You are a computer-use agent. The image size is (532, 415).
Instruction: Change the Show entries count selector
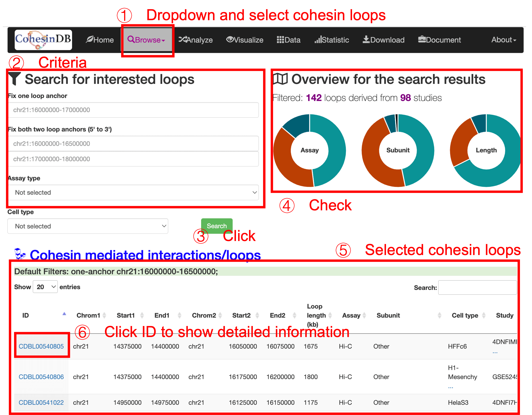point(45,287)
